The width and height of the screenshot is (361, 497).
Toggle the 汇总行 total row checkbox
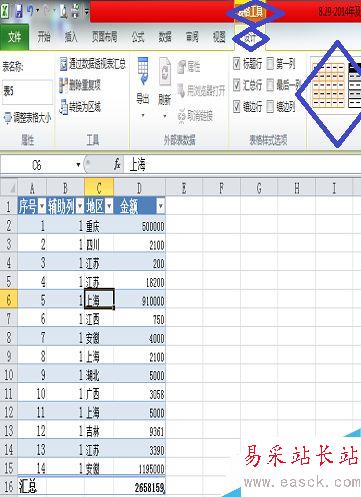[236, 85]
